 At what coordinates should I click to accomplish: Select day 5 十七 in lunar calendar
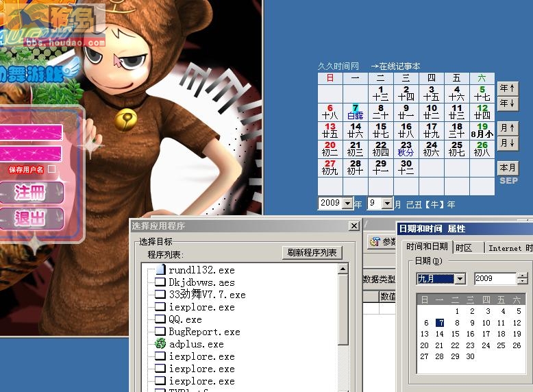(x=482, y=94)
